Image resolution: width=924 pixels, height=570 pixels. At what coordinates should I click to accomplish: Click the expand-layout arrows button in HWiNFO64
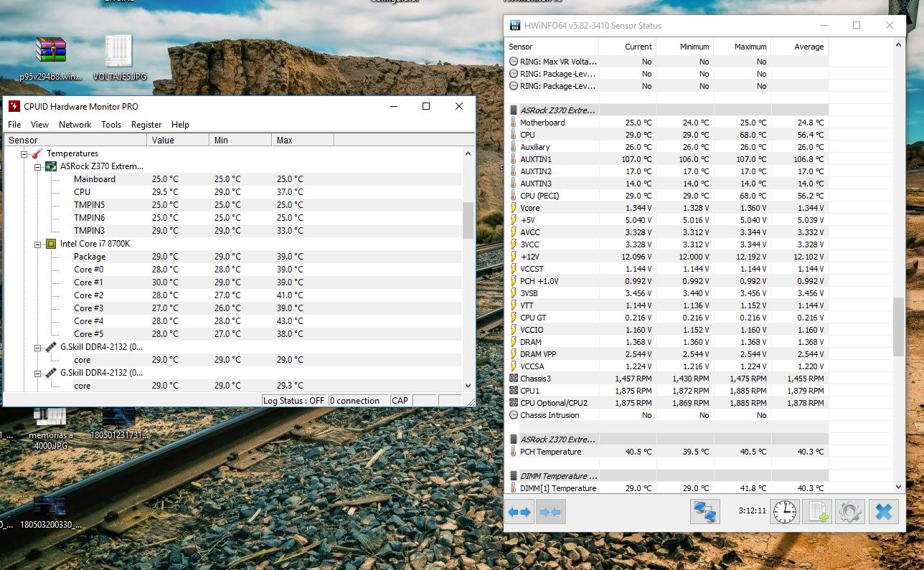[x=519, y=512]
